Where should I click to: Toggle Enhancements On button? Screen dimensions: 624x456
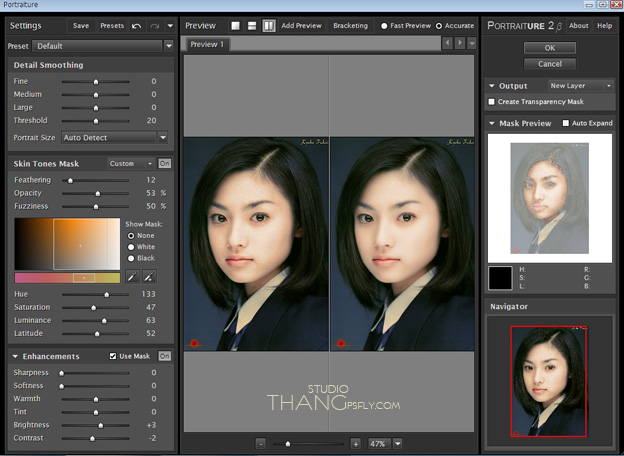point(164,356)
